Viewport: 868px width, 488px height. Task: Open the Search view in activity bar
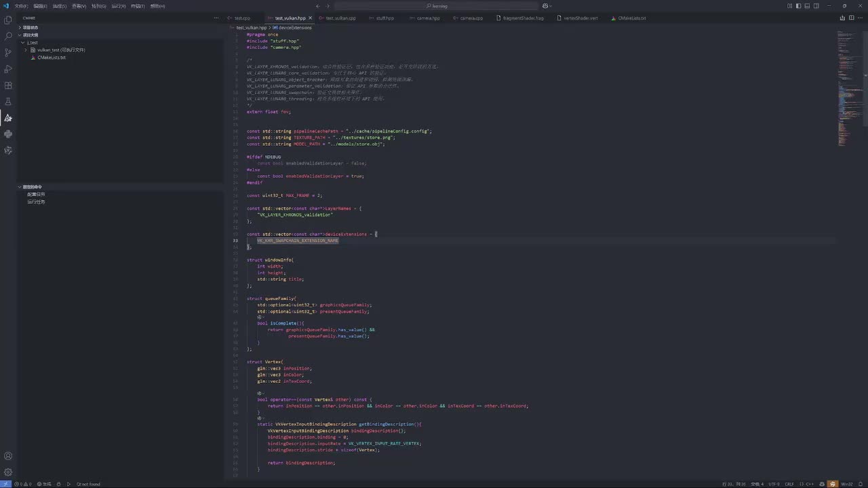tap(8, 36)
